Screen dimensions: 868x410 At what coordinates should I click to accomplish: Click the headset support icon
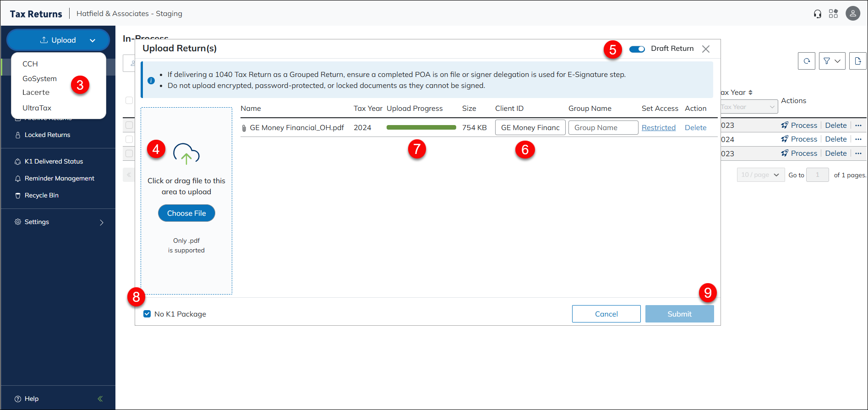(818, 14)
